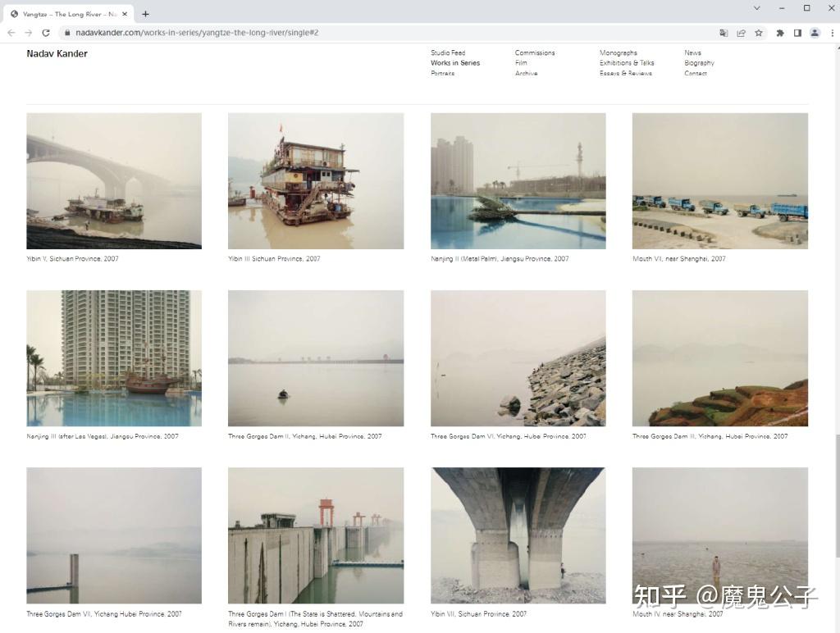Screen dimensions: 840x633
Task: Open the profile avatar menu
Action: tap(815, 33)
